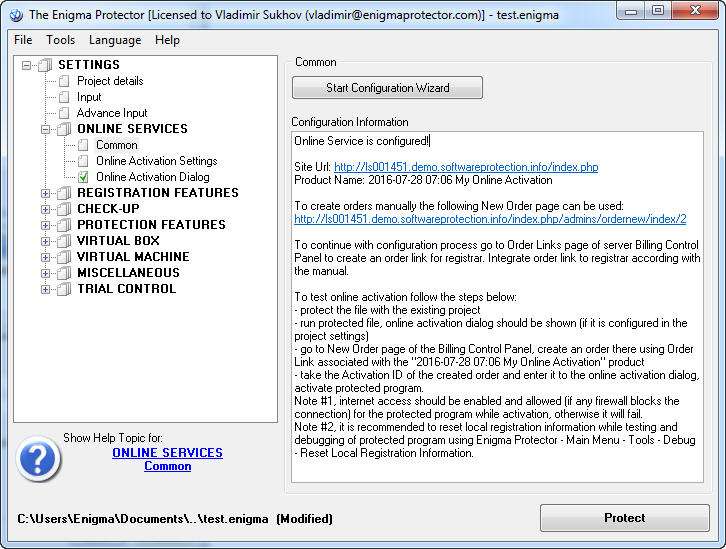This screenshot has height=549, width=726.
Task: Select the Advance Input tree item
Action: pos(112,113)
